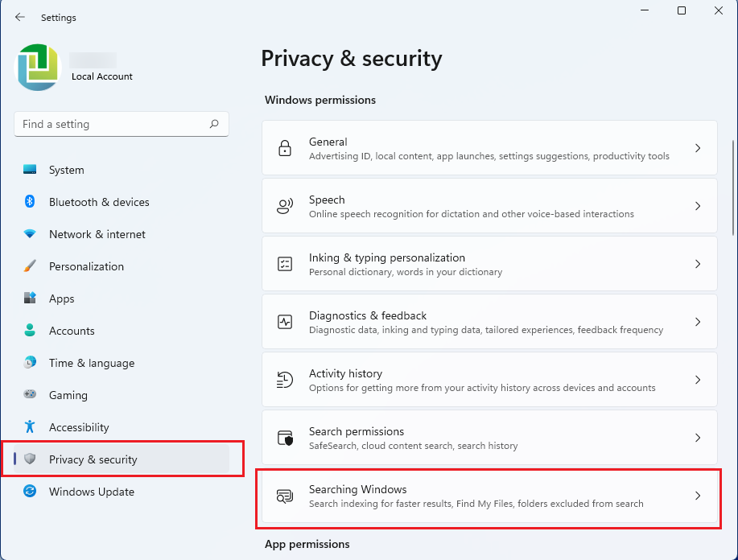Viewport: 738px width, 560px height.
Task: Open the Apps settings section
Action: point(122,299)
